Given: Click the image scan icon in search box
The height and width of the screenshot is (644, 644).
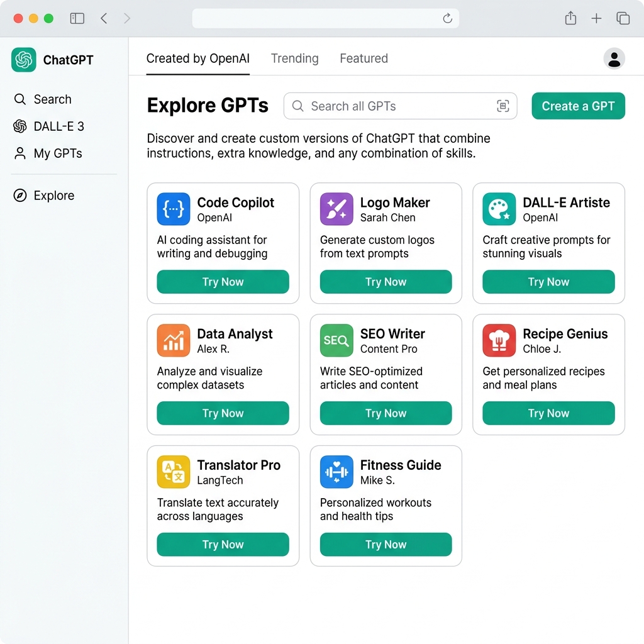Looking at the screenshot, I should pyautogui.click(x=502, y=106).
